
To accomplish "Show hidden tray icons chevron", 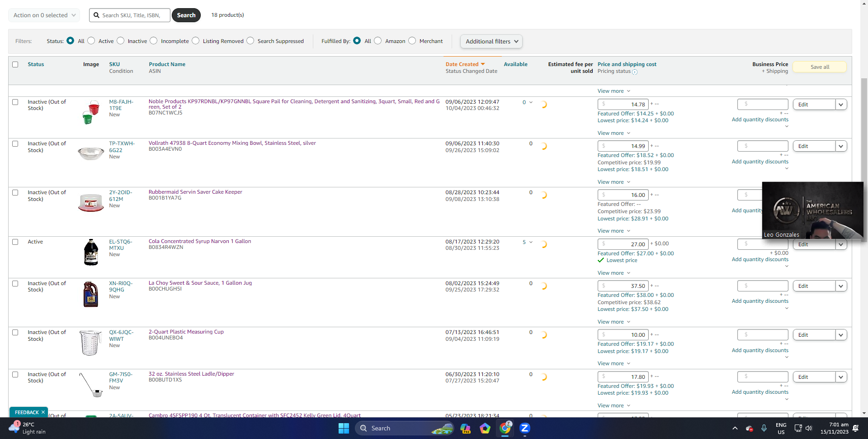I will [x=735, y=428].
